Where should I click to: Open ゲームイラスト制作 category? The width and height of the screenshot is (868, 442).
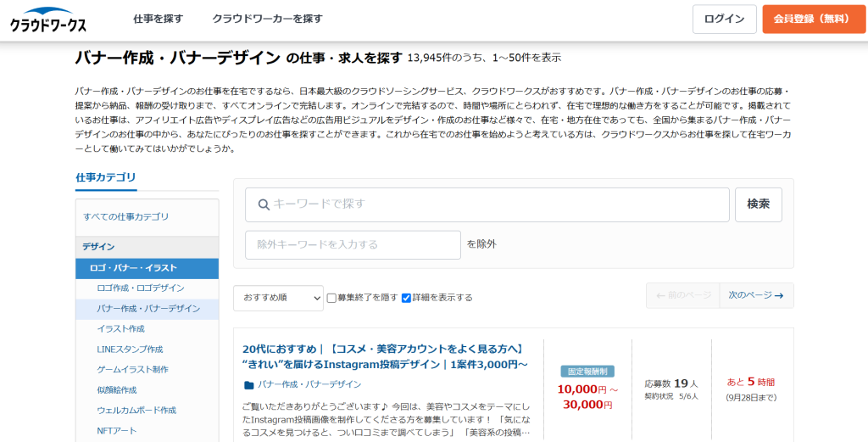tap(132, 369)
